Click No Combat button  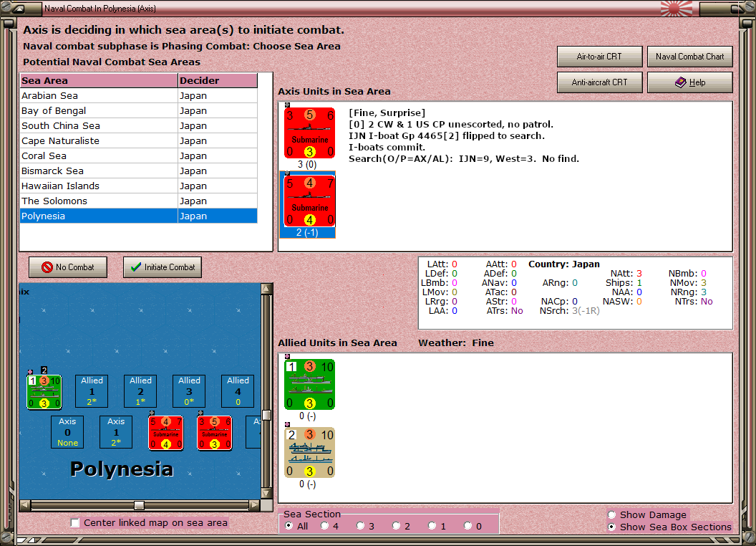pos(68,267)
